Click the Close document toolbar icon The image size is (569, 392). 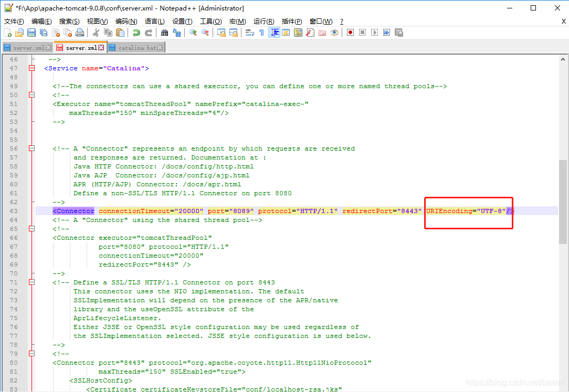coord(56,33)
